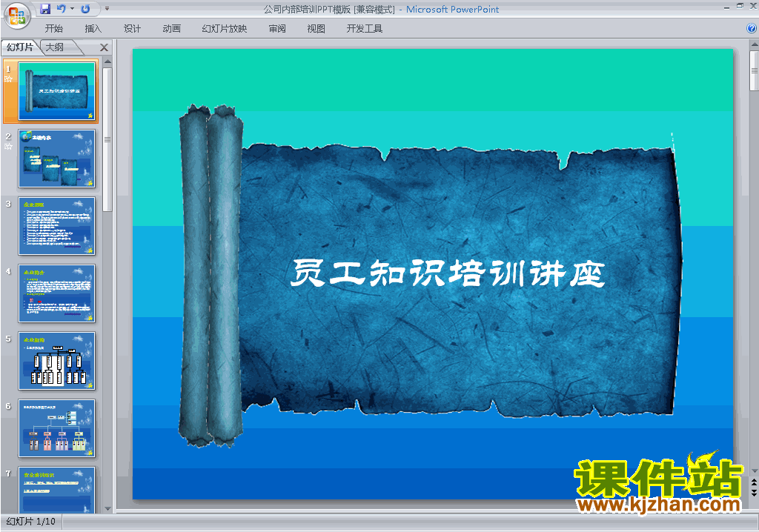This screenshot has height=532, width=759.
Task: Select slide 1 thumbnail
Action: 56,91
